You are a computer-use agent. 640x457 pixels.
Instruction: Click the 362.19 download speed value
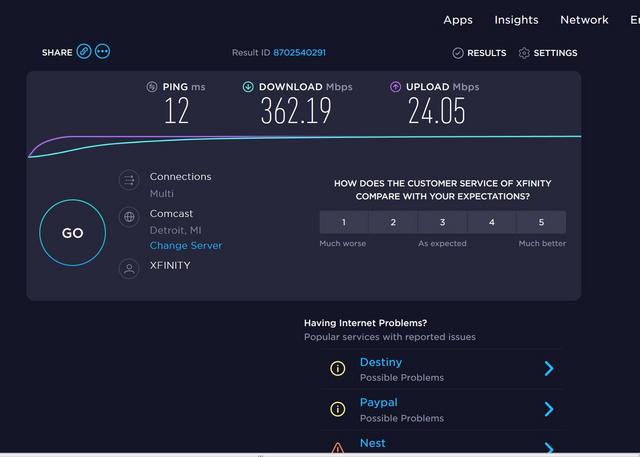(x=296, y=111)
